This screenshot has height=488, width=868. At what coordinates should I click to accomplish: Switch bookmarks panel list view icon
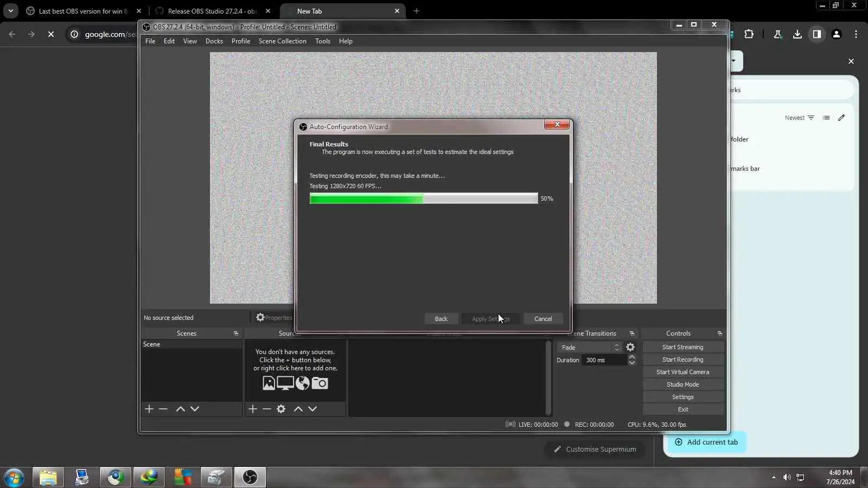click(826, 118)
